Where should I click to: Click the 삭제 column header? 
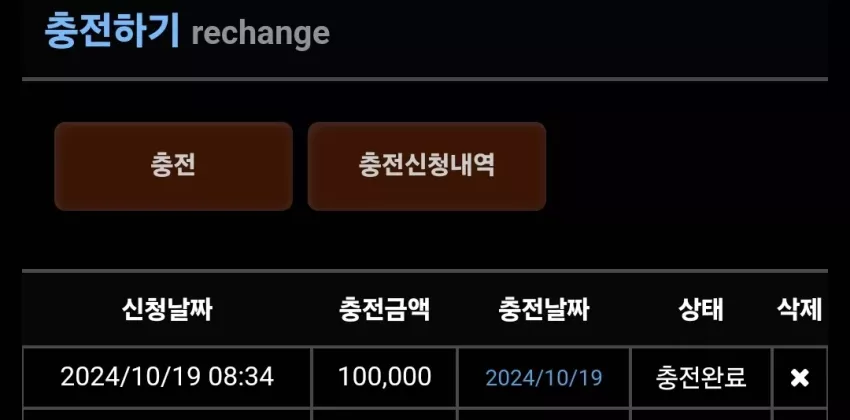point(799,310)
